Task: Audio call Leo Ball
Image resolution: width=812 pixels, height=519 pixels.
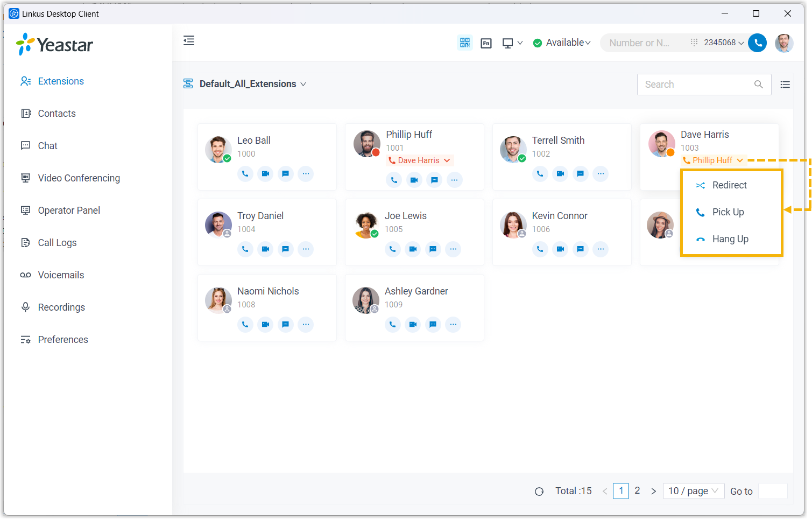Action: [x=245, y=174]
